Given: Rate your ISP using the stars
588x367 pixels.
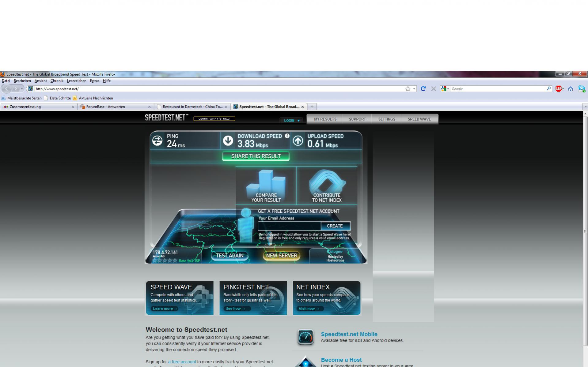Looking at the screenshot, I should 165,261.
